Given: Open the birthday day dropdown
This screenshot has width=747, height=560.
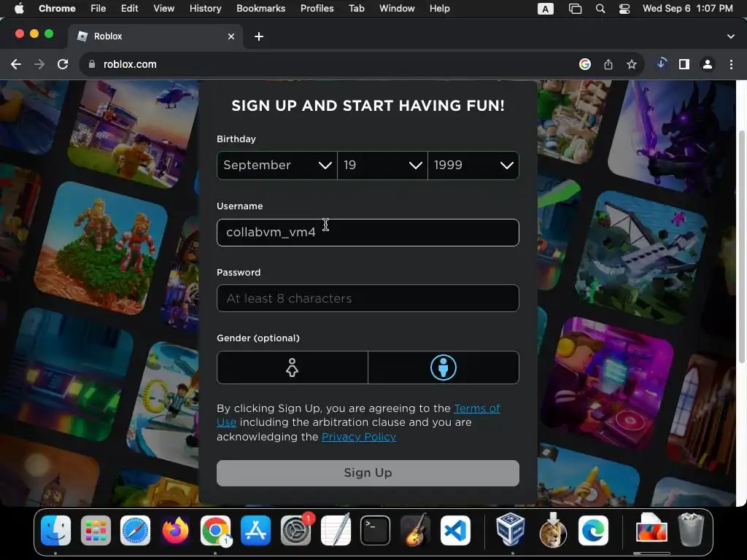Looking at the screenshot, I should tap(382, 166).
